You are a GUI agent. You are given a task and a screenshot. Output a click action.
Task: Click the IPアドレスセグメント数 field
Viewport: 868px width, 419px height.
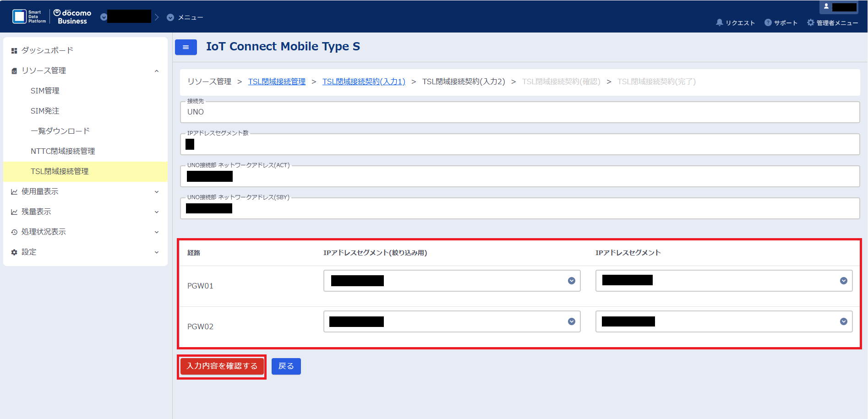click(520, 144)
